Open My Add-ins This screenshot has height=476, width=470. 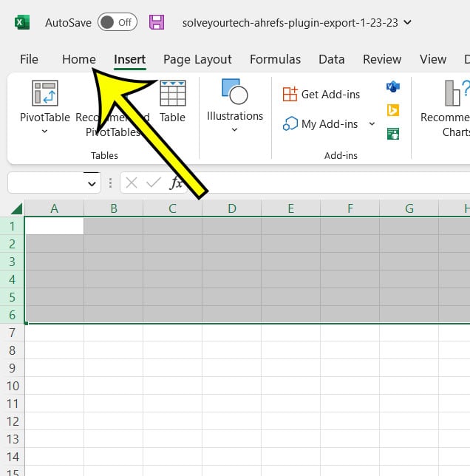(x=321, y=124)
